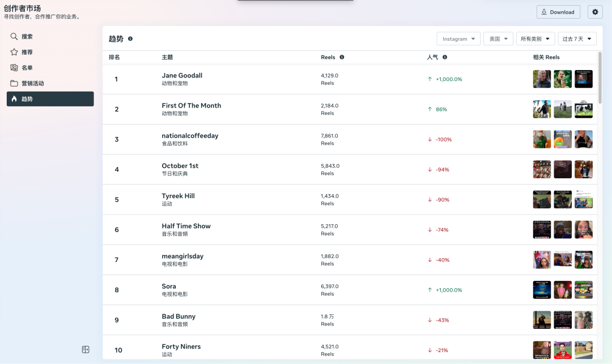Open the Instagram platform dropdown
The width and height of the screenshot is (612, 364).
pyautogui.click(x=458, y=39)
